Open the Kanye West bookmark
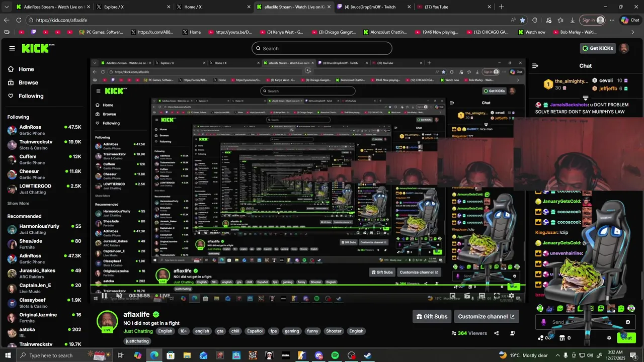644x362 pixels. point(282,32)
